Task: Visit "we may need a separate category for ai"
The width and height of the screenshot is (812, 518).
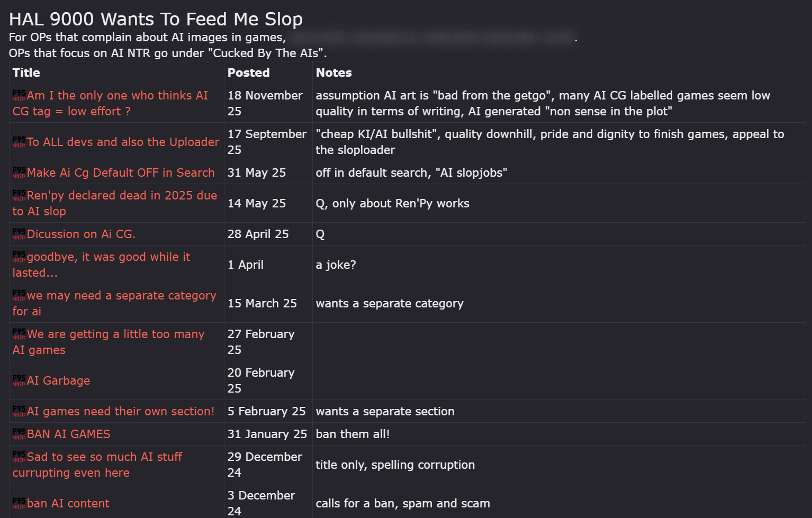Action: point(121,296)
